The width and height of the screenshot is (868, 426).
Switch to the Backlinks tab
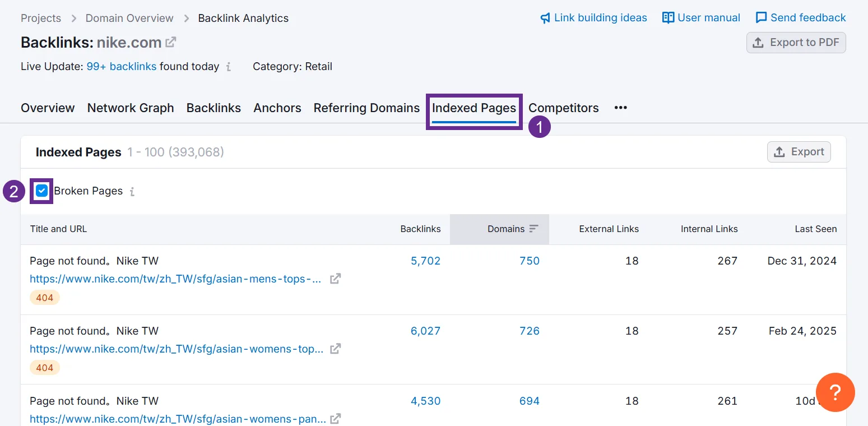click(x=213, y=108)
